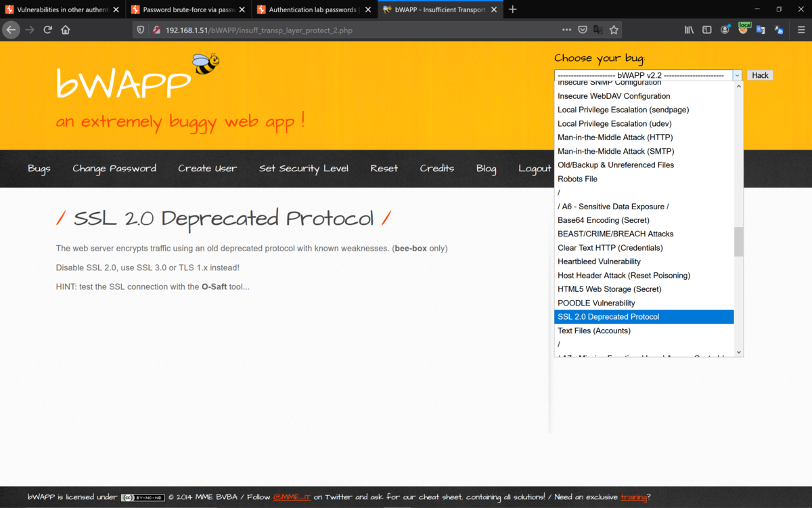This screenshot has height=508, width=812.
Task: Click the dropdown list scrollbar thumb
Action: (739, 242)
